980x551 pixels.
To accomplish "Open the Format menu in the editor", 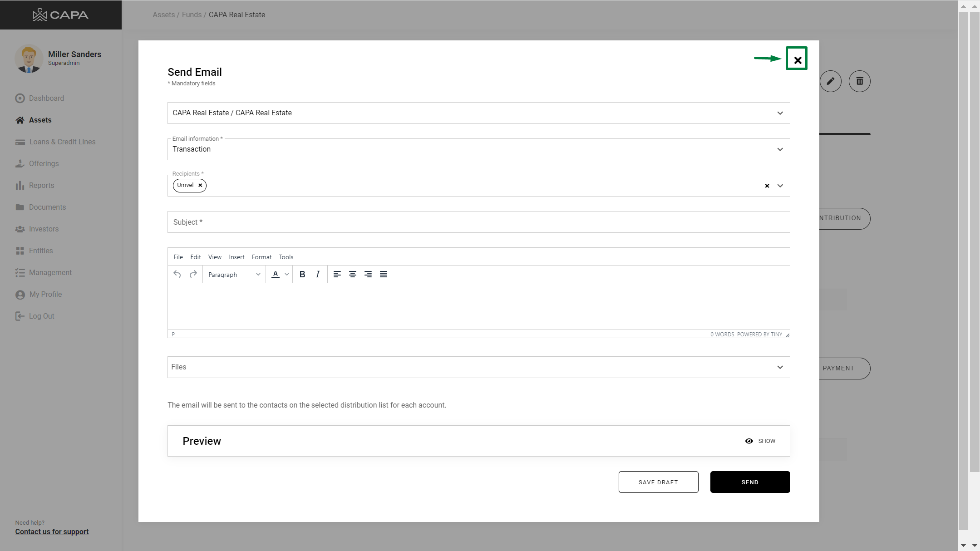I will click(261, 257).
